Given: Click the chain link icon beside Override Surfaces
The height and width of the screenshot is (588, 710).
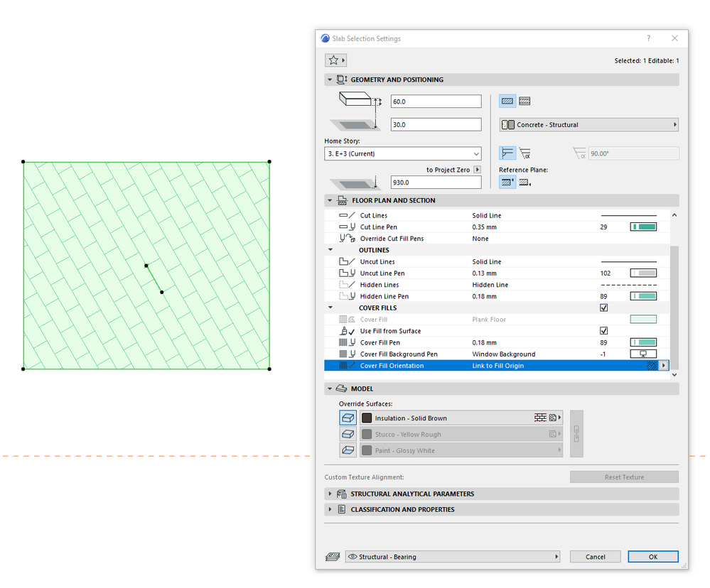Looking at the screenshot, I should [576, 434].
